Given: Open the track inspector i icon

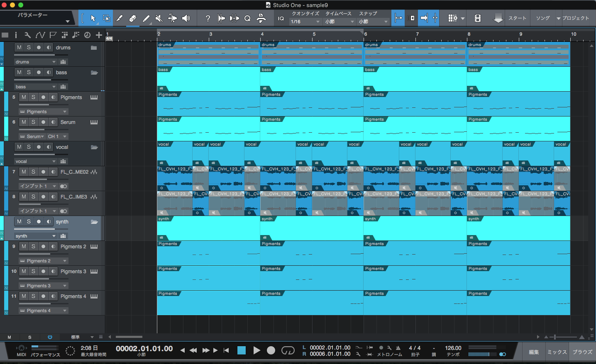Looking at the screenshot, I should (16, 35).
